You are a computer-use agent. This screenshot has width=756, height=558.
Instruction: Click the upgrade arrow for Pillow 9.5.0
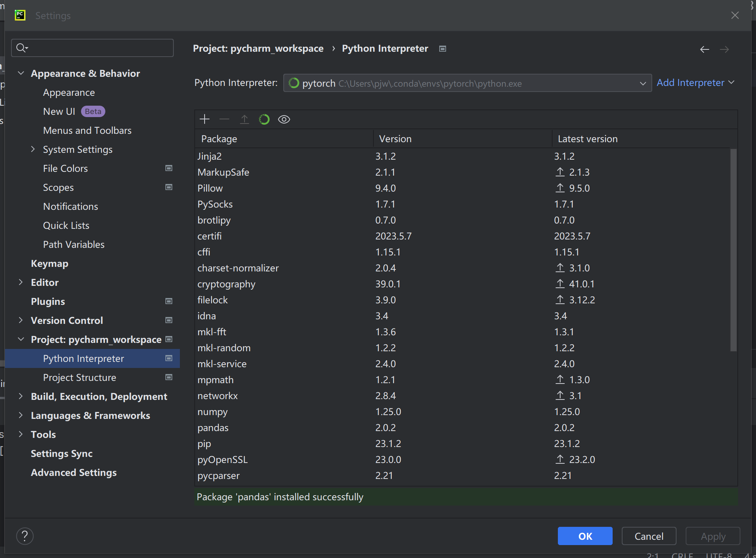560,188
